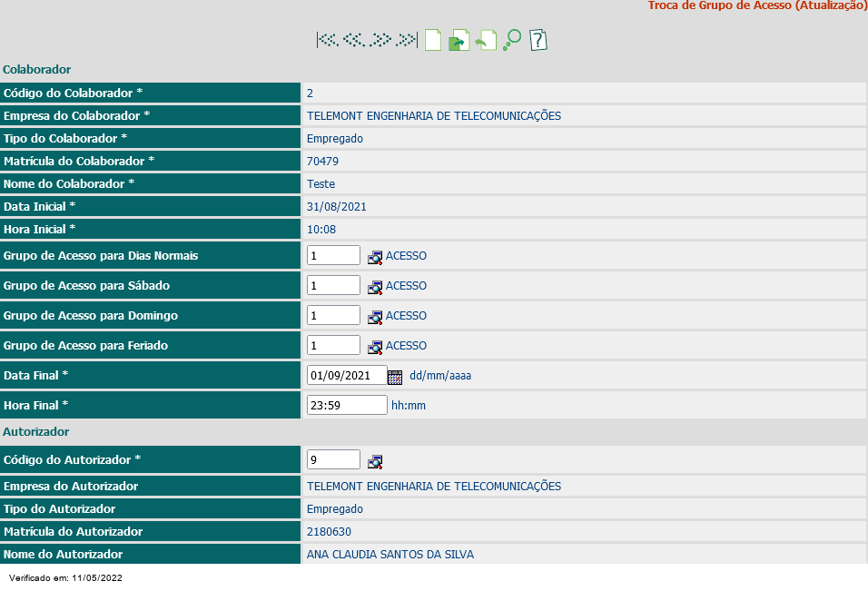Click the Troca de Grupo de Acesso title
Viewport: 868px width, 591px height.
758,5
